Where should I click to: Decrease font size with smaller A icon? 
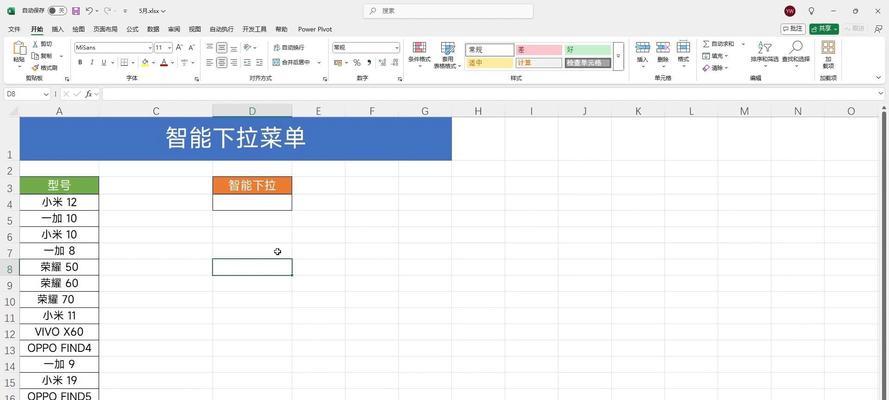tap(192, 48)
